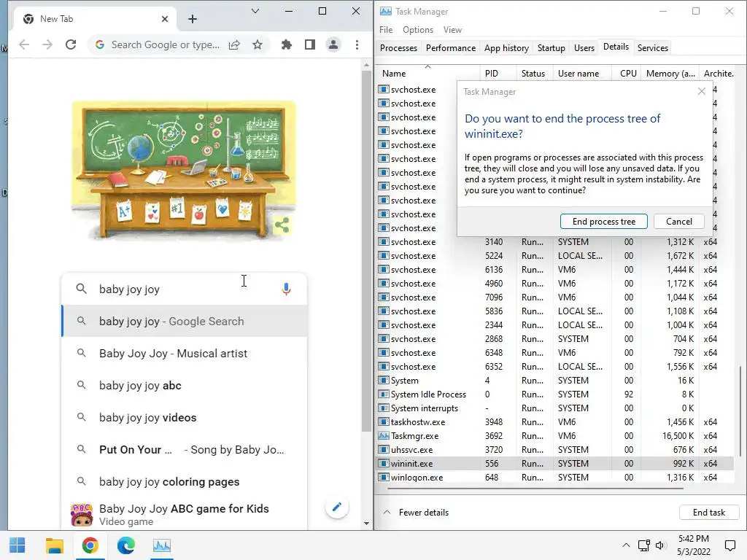This screenshot has height=560, width=747.
Task: Select svchost.exe with PID 3140
Action: click(555, 242)
